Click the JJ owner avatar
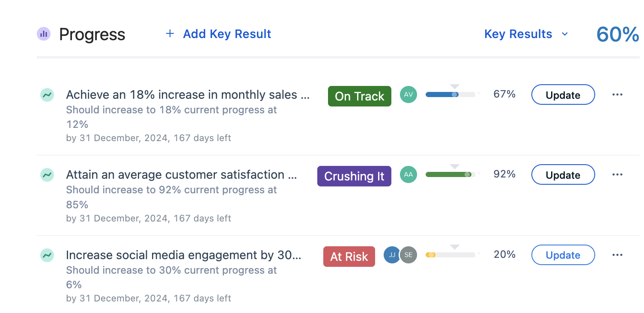Image resolution: width=644 pixels, height=313 pixels. (x=392, y=255)
